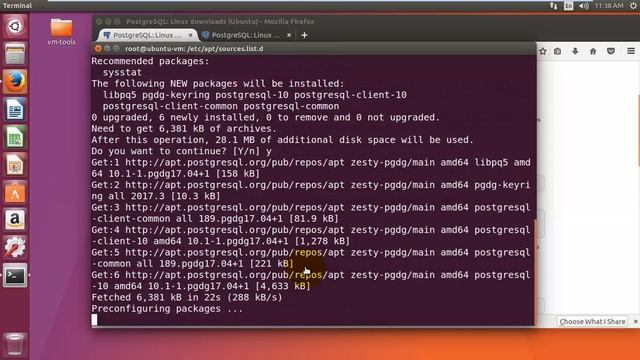The image size is (640, 360).
Task: Click the terminal cursor on last line
Action: (x=94, y=320)
